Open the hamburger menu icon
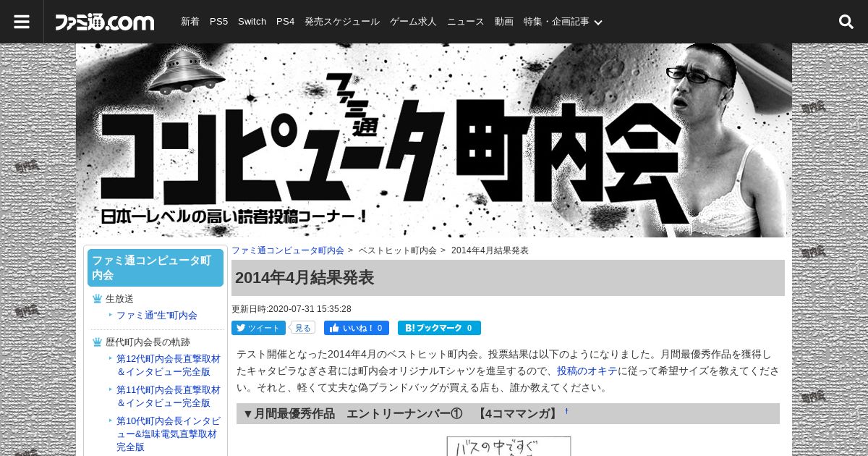The image size is (868, 456). click(22, 22)
